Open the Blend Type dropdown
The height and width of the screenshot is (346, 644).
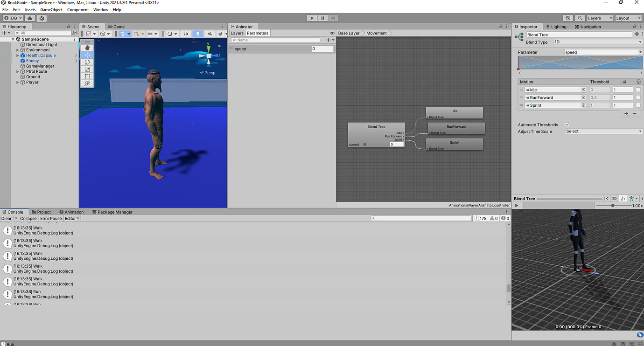(597, 42)
